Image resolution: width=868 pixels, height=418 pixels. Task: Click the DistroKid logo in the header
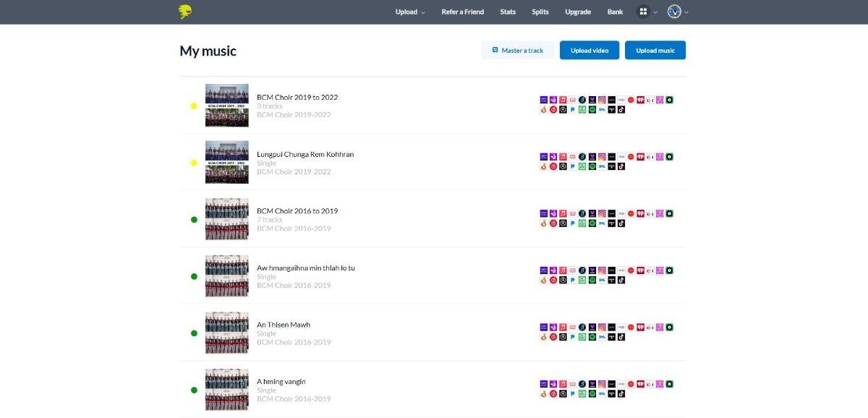186,12
